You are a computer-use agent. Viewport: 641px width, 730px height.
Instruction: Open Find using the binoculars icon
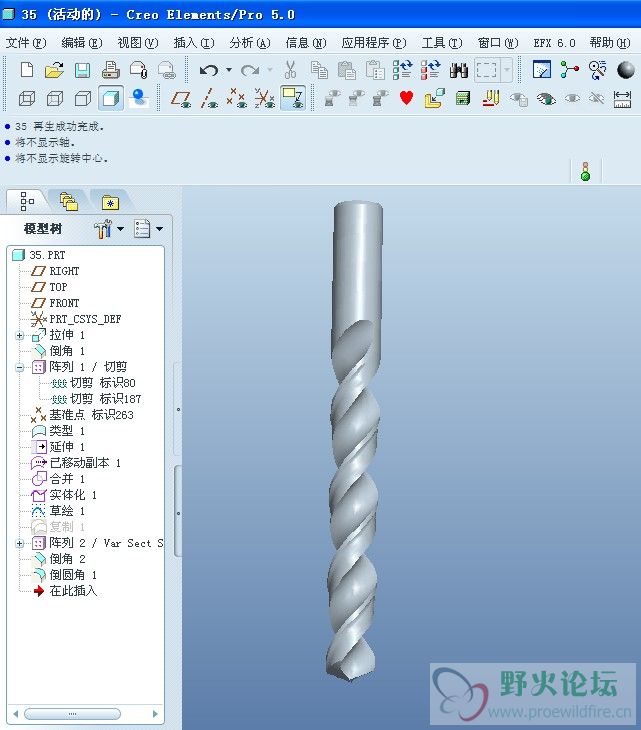pyautogui.click(x=459, y=70)
